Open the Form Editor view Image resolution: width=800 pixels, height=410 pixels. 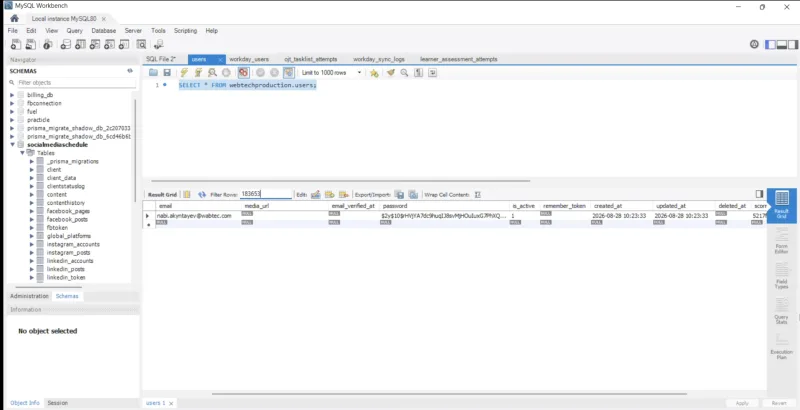(781, 241)
